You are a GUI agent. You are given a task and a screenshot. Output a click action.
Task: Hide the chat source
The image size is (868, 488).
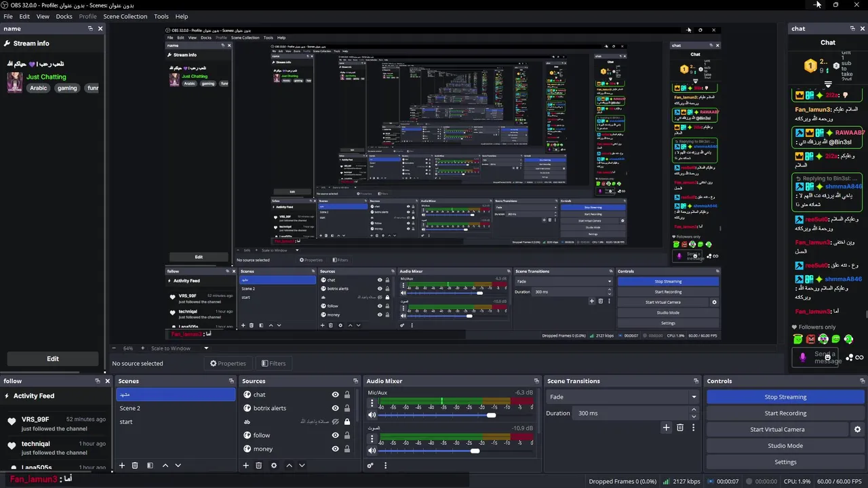point(335,394)
